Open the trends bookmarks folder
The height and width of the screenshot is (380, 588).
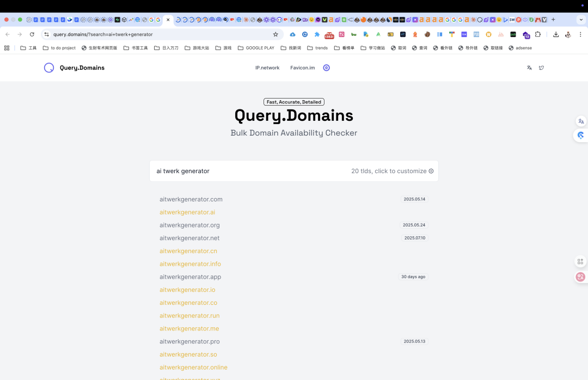pos(317,48)
